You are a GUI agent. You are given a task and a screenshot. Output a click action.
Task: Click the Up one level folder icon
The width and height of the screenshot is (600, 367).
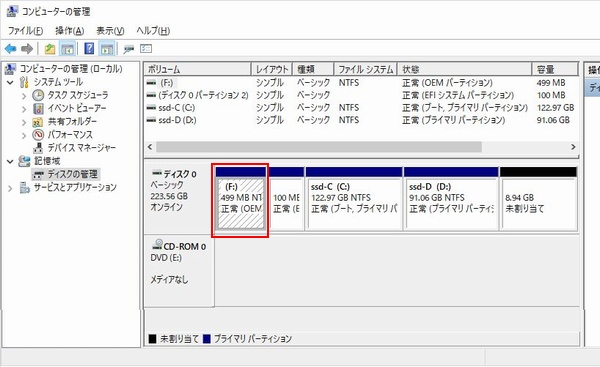[50, 49]
